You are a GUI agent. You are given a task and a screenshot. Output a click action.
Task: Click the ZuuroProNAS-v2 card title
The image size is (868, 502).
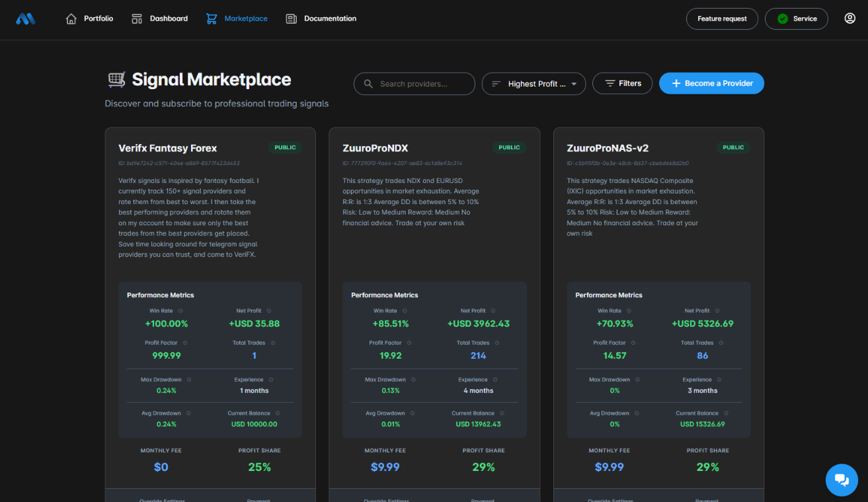click(608, 148)
